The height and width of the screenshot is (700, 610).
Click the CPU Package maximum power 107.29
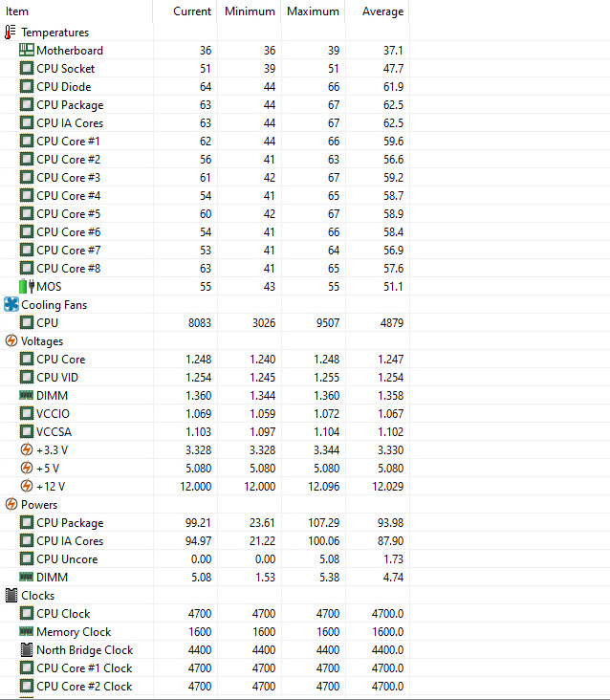323,522
